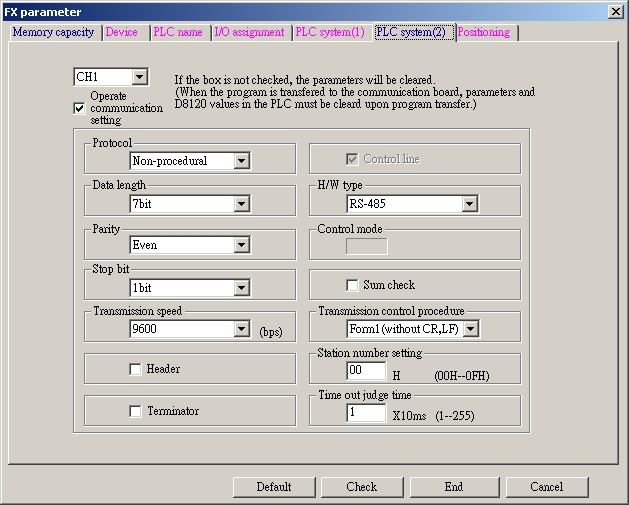This screenshot has width=629, height=505.
Task: Enable the Terminator checkbox
Action: pos(135,411)
